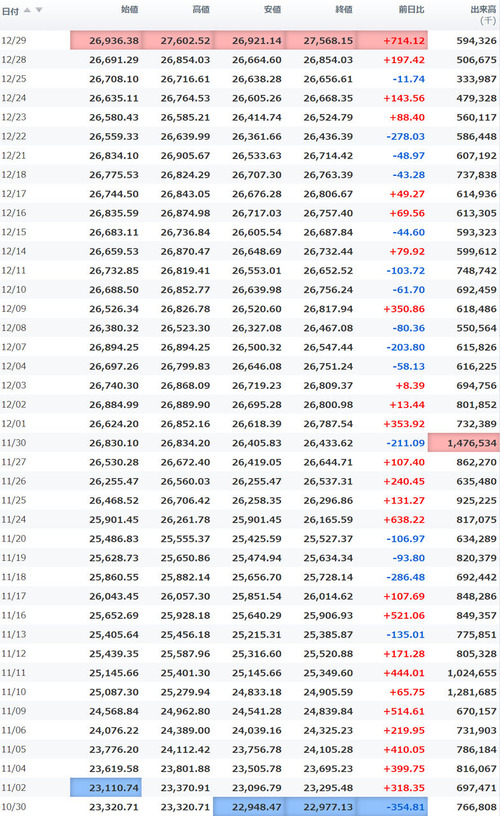Click volume value 333,987
The height and width of the screenshot is (816, 500).
pyautogui.click(x=476, y=79)
